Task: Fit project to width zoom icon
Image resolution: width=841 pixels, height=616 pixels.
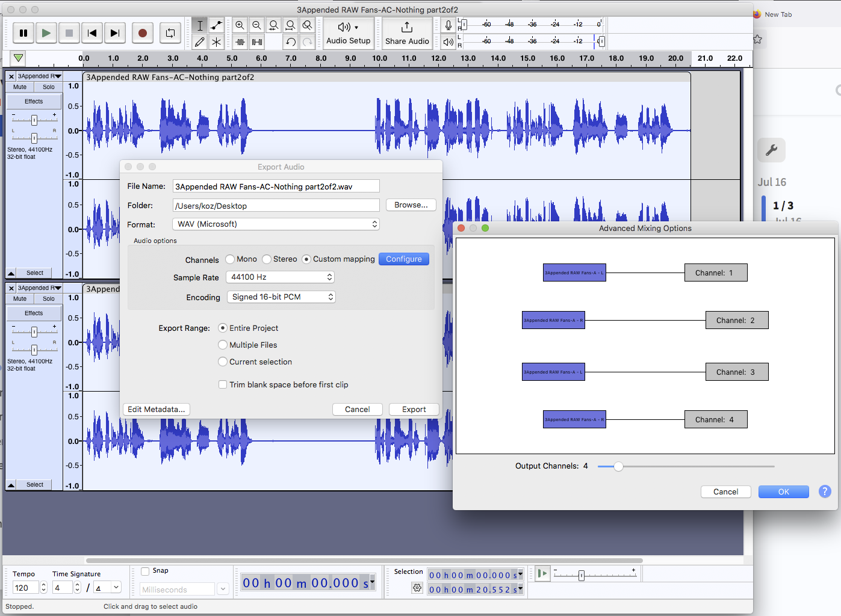Action: 290,25
